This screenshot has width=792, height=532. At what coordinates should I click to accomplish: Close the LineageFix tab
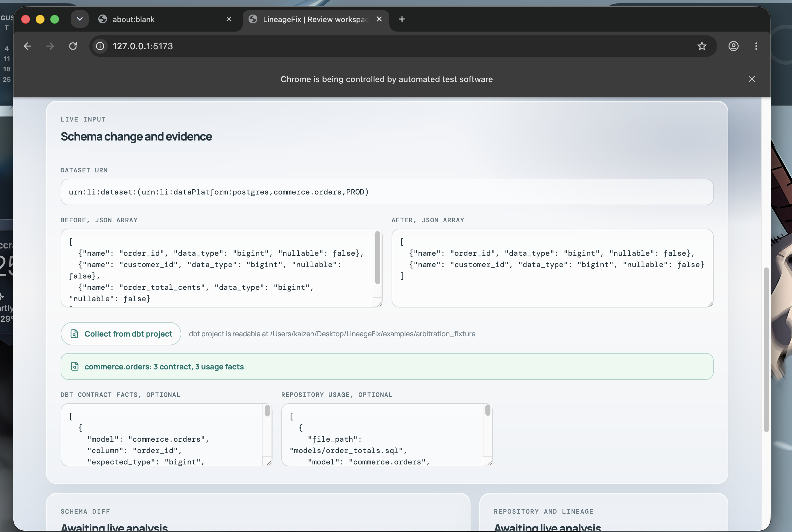tap(379, 19)
